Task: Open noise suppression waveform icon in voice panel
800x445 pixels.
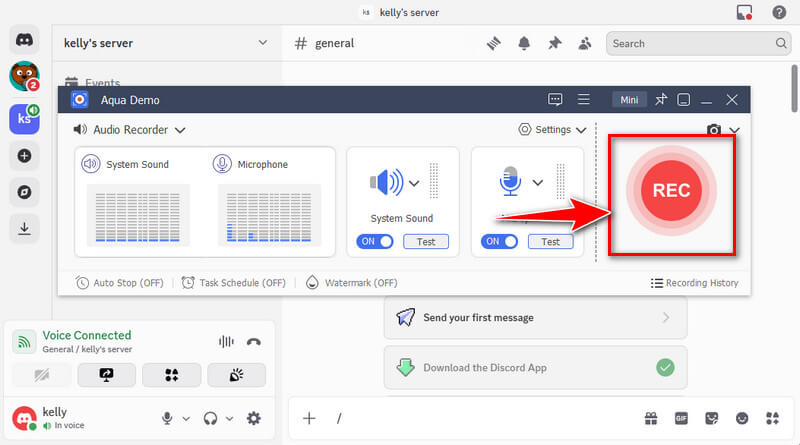Action: coord(226,341)
